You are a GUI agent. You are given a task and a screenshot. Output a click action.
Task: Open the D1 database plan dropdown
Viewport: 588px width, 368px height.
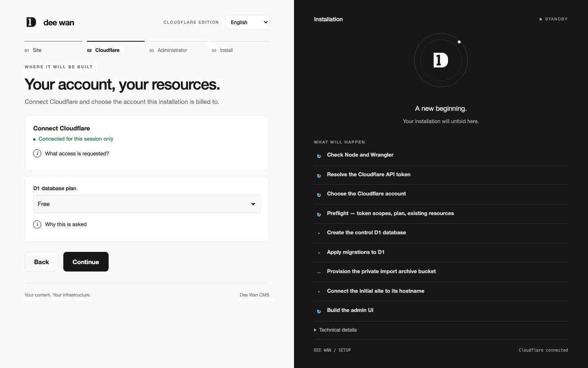[147, 204]
